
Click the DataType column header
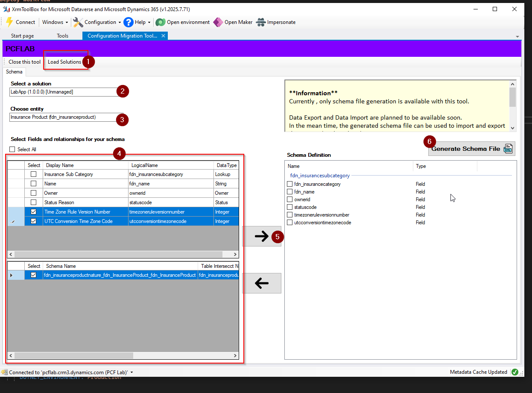(226, 165)
